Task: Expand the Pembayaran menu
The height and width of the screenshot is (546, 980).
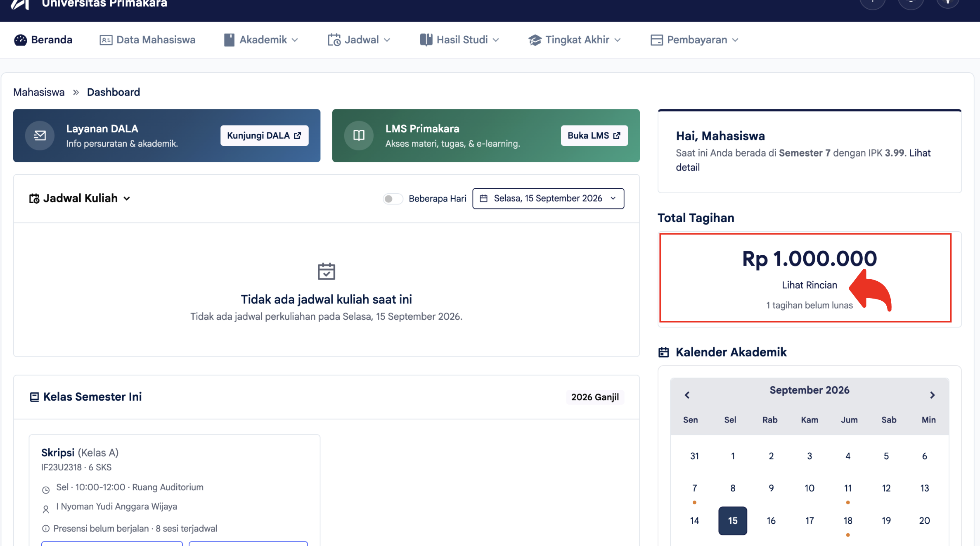Action: click(x=695, y=40)
